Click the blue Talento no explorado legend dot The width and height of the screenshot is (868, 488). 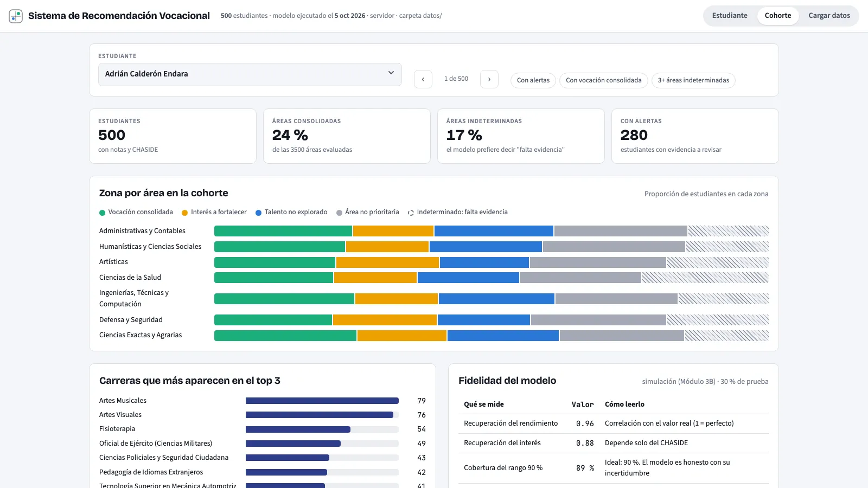(x=259, y=213)
